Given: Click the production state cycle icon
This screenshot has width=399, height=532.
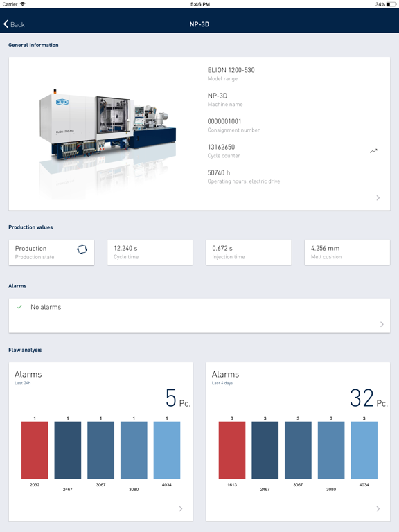Looking at the screenshot, I should point(82,249).
